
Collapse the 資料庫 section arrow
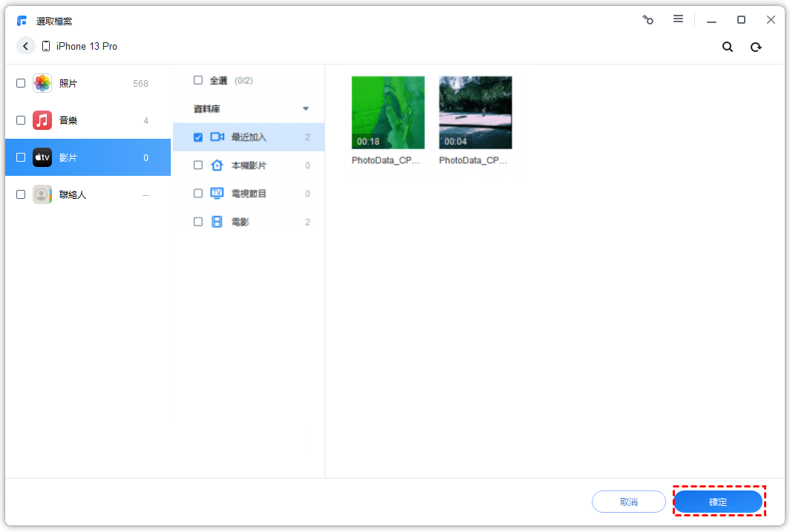pyautogui.click(x=305, y=109)
